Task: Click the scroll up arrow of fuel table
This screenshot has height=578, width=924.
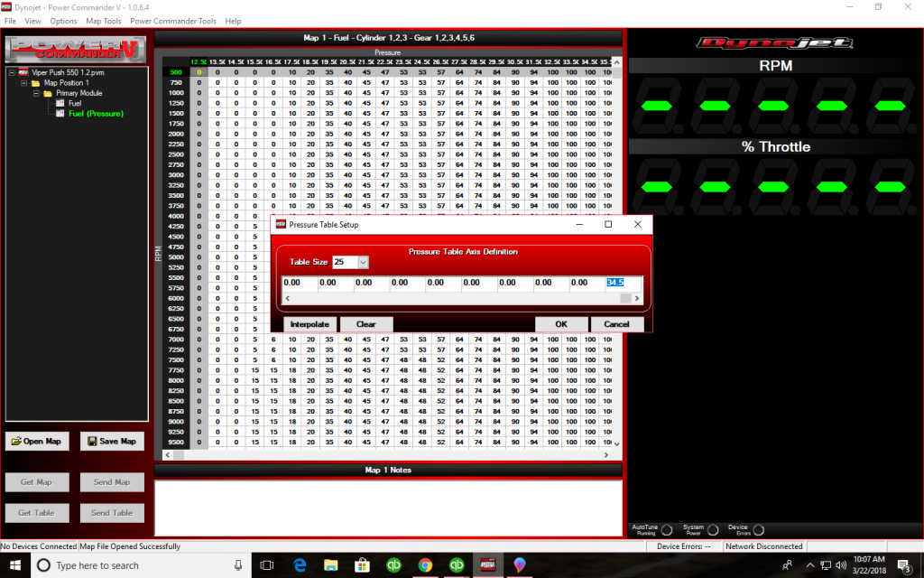Action: click(617, 62)
